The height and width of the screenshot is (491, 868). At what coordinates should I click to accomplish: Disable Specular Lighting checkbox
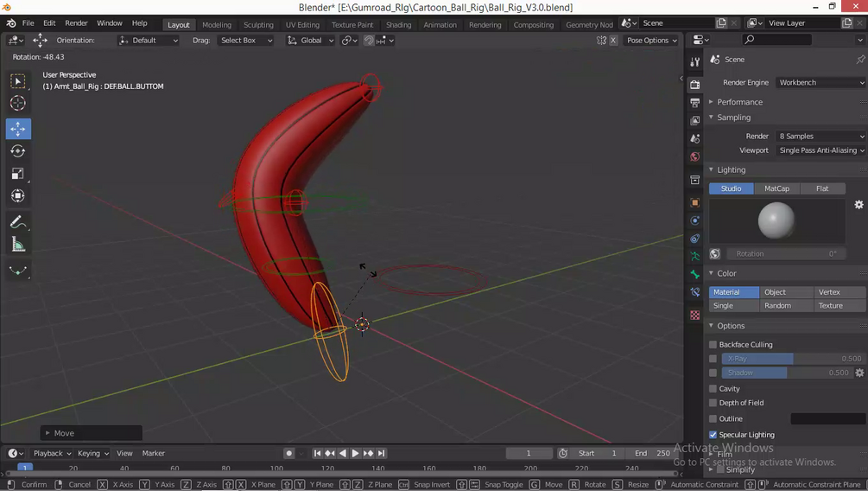(x=713, y=435)
